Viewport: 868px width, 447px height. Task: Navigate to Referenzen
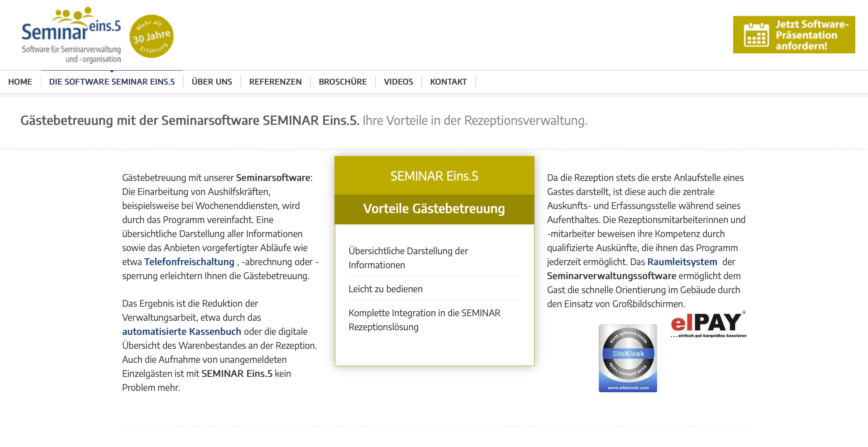(275, 82)
